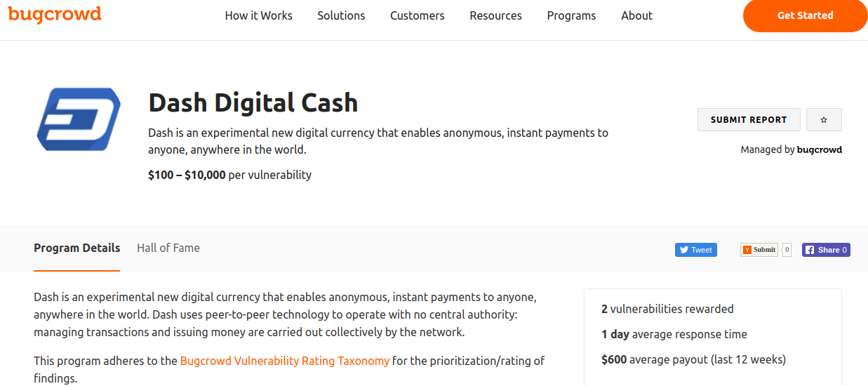Star the Dash Digital Cash program

pyautogui.click(x=824, y=120)
